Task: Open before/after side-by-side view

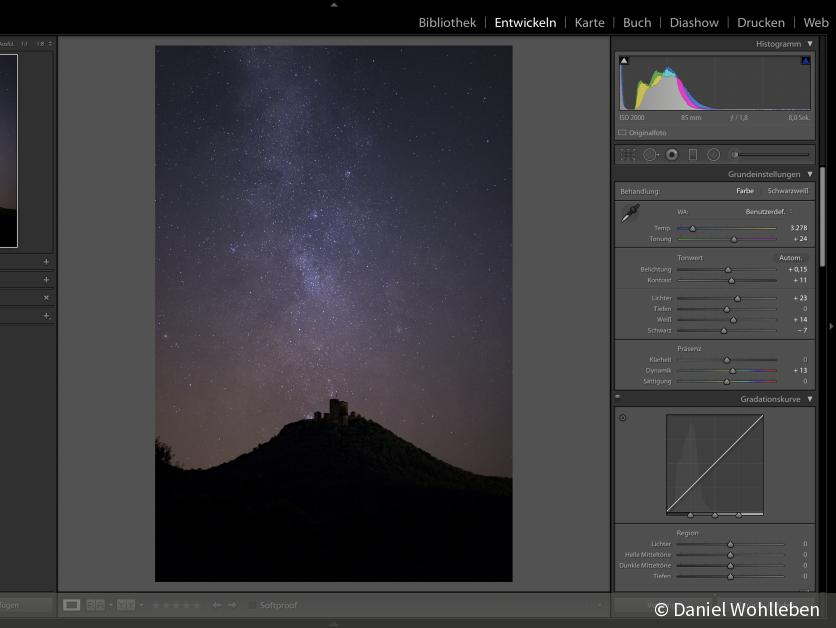Action: [x=95, y=605]
